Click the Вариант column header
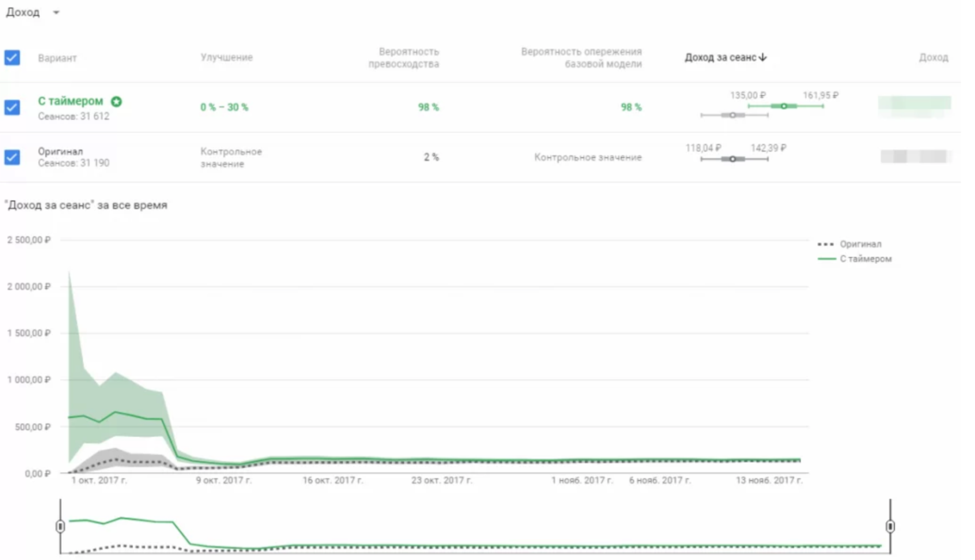This screenshot has width=975, height=560. tap(57, 58)
